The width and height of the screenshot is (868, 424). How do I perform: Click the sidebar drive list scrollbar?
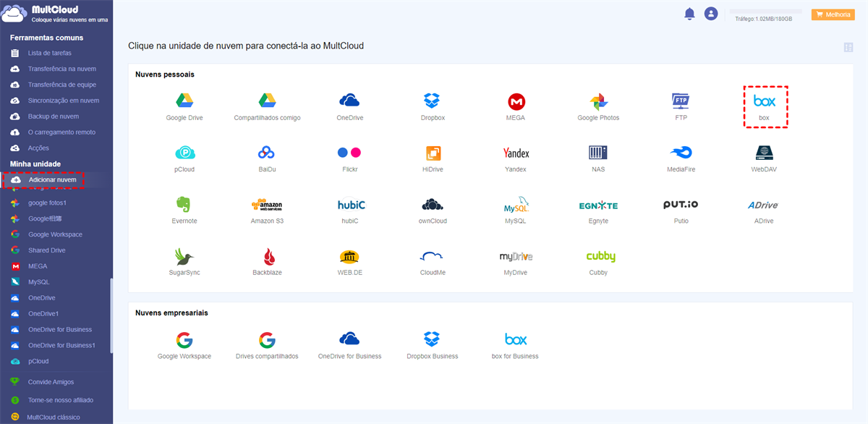pos(111,315)
